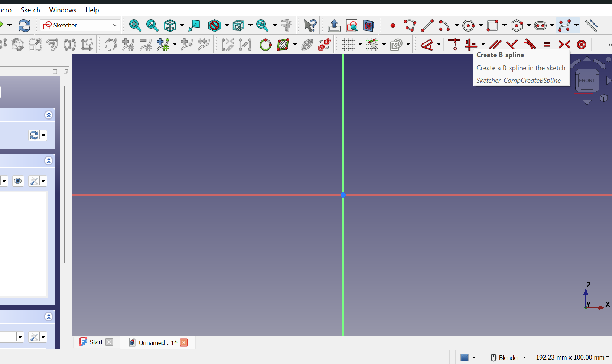
Task: Select the Create Slot tool
Action: click(540, 25)
